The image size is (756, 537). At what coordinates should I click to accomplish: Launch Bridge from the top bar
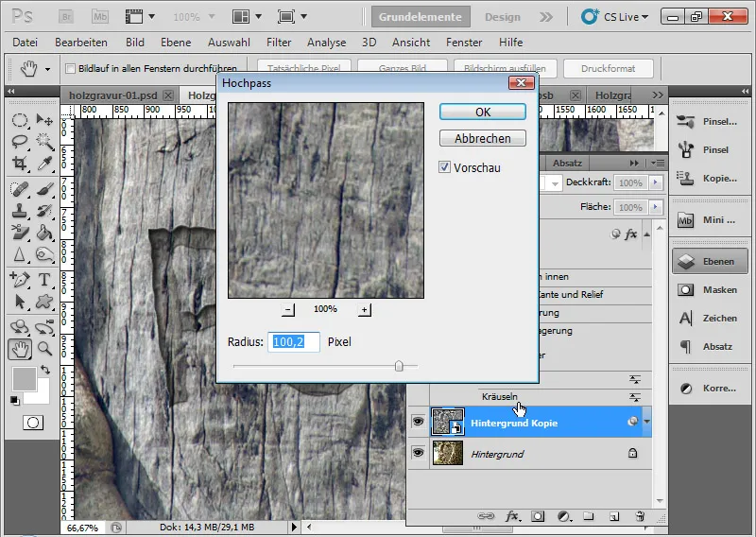pyautogui.click(x=66, y=17)
